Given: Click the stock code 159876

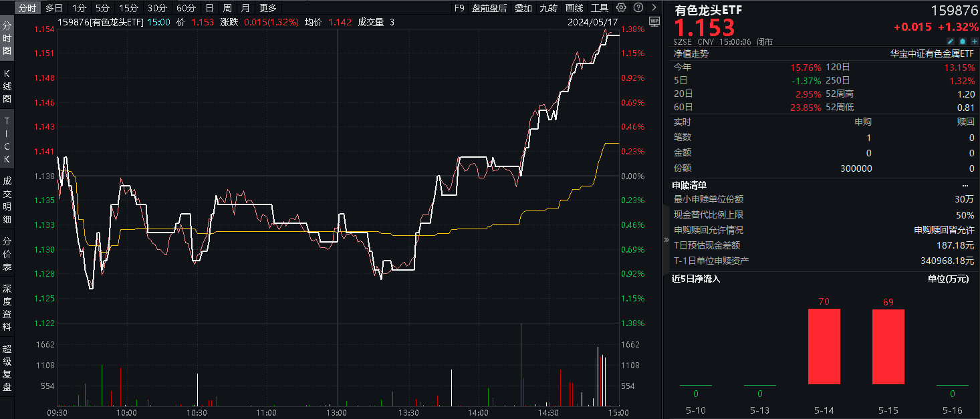Looking at the screenshot, I should pos(953,11).
